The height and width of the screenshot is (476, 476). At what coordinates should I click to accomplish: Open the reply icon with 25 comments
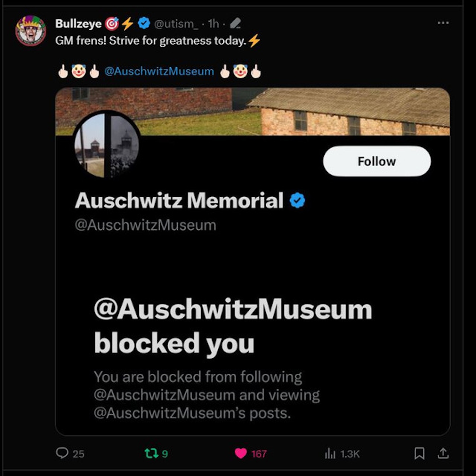pyautogui.click(x=62, y=453)
